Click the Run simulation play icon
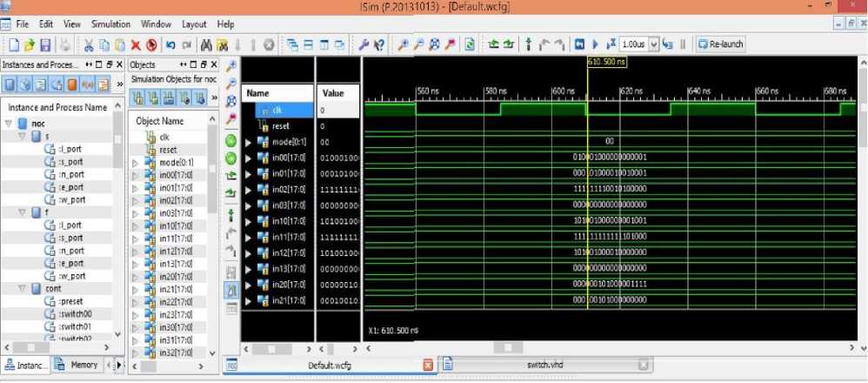The width and height of the screenshot is (868, 383). 596,44
